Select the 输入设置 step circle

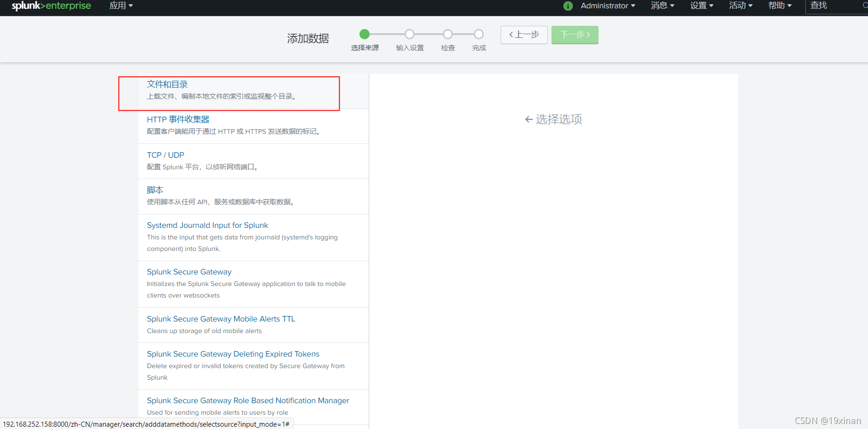(409, 34)
